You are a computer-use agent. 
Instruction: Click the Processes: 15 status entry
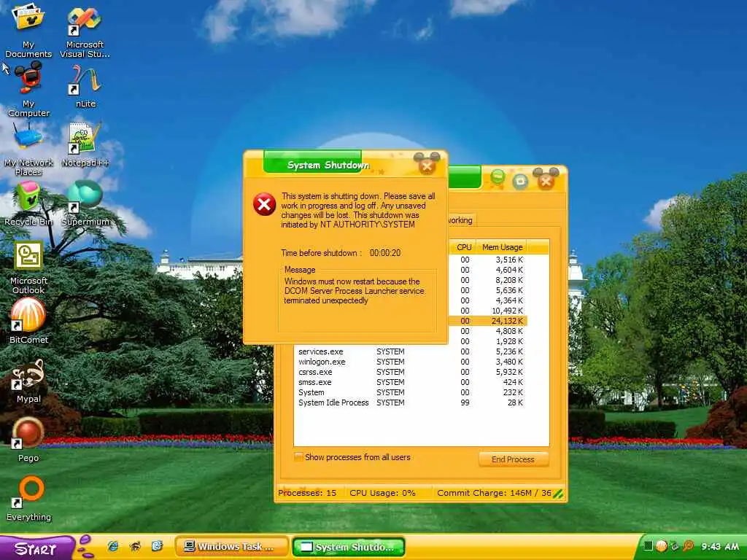(x=307, y=493)
